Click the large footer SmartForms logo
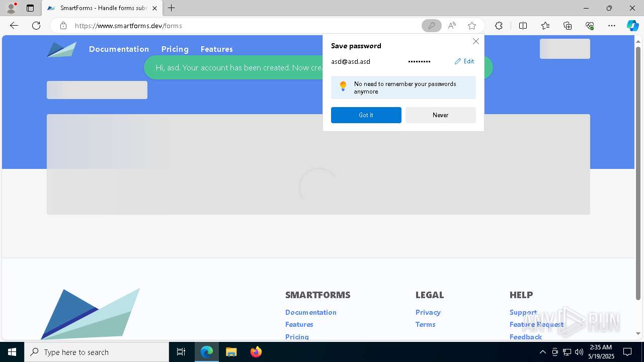This screenshot has height=362, width=644. 91,314
